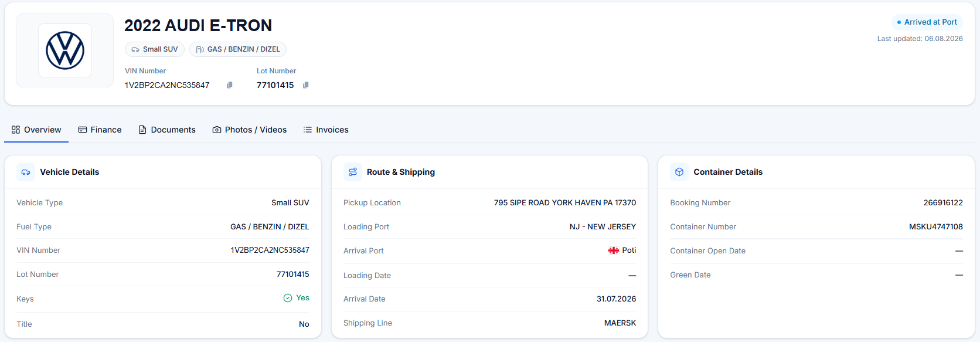The image size is (980, 342).
Task: Open the Documents tab
Action: [x=167, y=130]
